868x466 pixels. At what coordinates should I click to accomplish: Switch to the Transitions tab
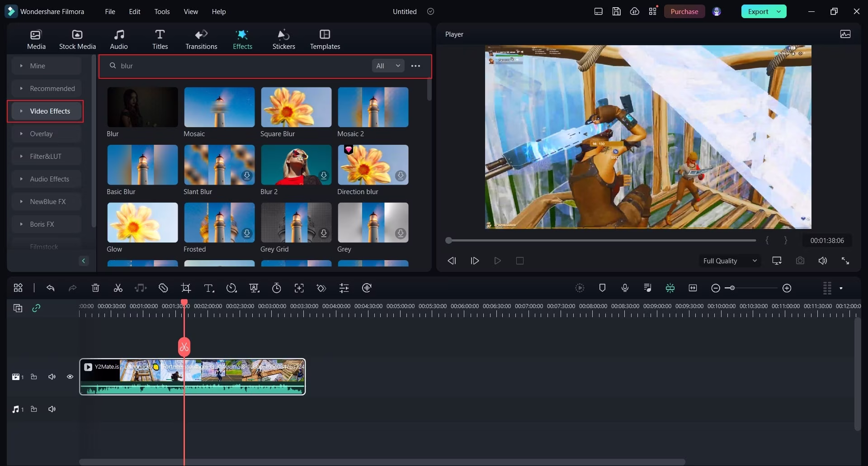tap(201, 39)
